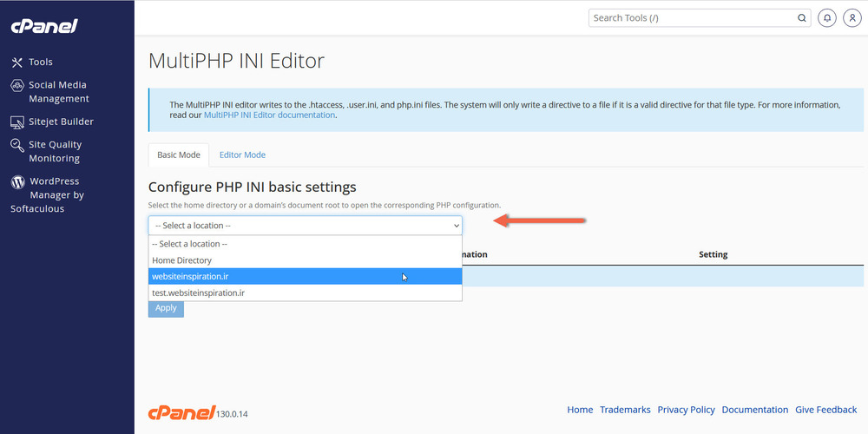The height and width of the screenshot is (434, 868).
Task: Open notifications bell icon
Action: click(827, 17)
